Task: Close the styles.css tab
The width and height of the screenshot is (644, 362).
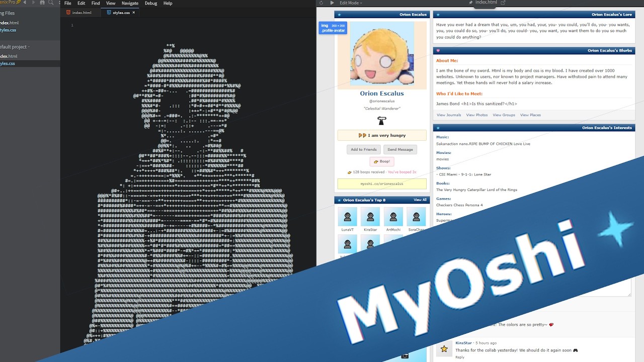Action: (x=134, y=13)
